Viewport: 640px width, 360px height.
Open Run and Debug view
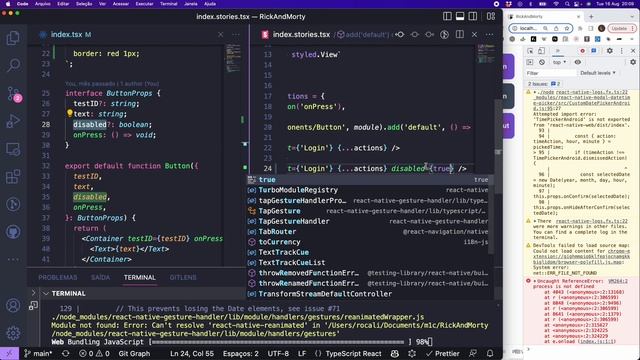coord(13,121)
